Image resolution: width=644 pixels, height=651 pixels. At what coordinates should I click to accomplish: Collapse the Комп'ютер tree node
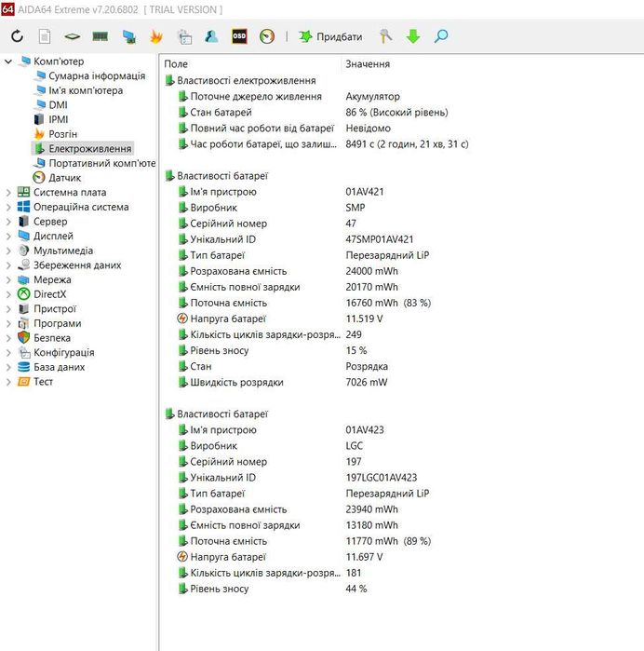(8, 61)
